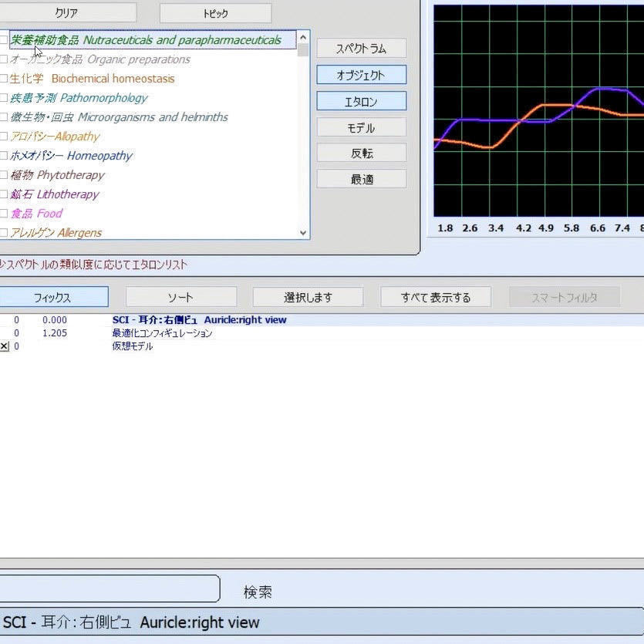This screenshot has height=644, width=644.
Task: Check the Microorganisms and helminths checkbox
Action: click(x=3, y=117)
